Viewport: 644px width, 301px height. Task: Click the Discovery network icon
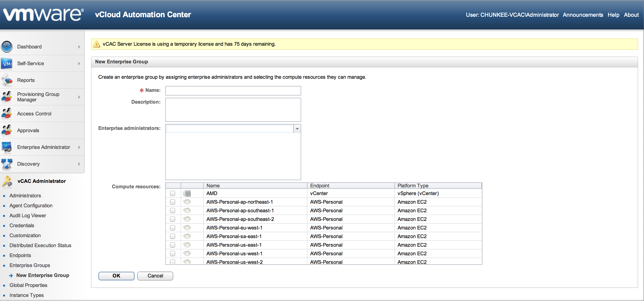(7, 164)
